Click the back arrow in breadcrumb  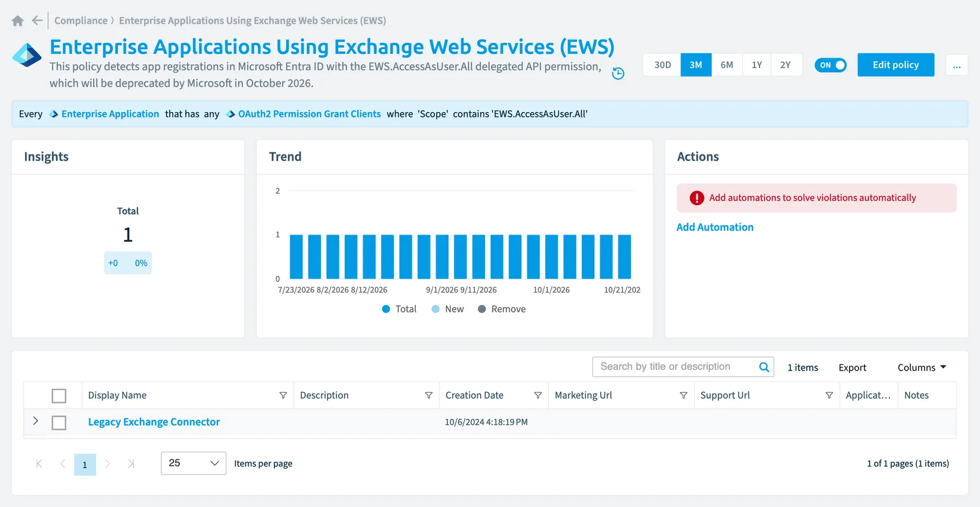pyautogui.click(x=37, y=21)
